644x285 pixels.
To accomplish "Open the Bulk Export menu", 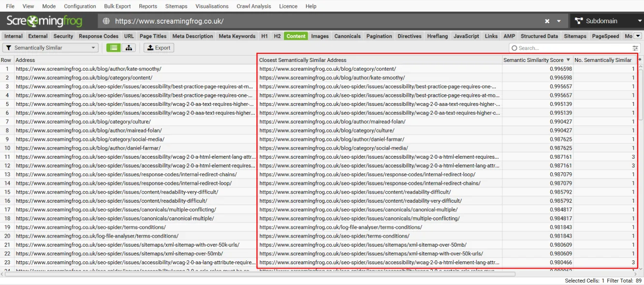I will coord(117,6).
